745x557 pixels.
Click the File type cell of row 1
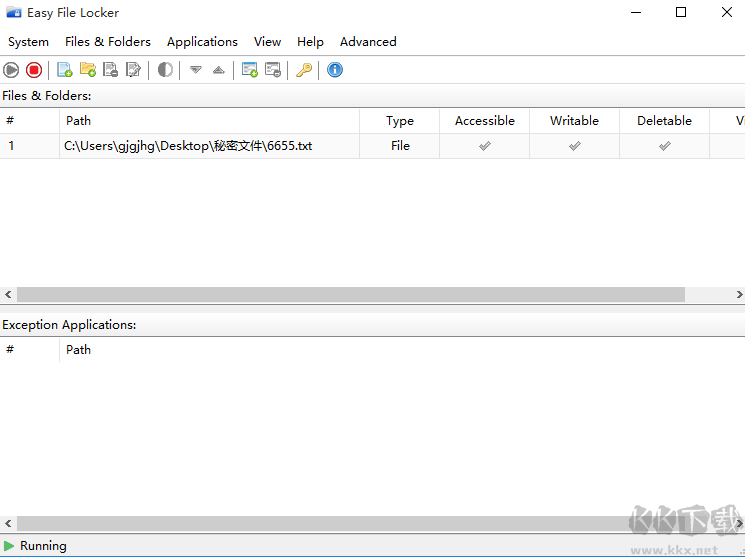click(400, 146)
